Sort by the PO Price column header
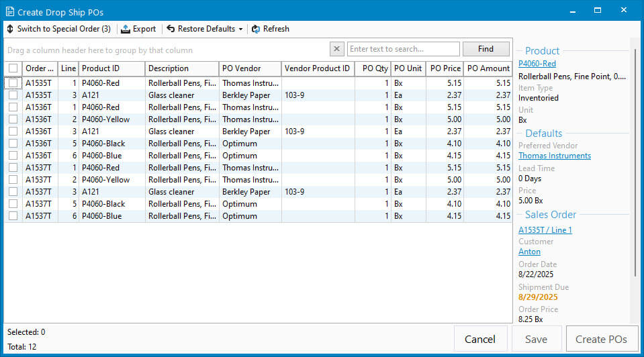This screenshot has width=644, height=357. pos(445,68)
